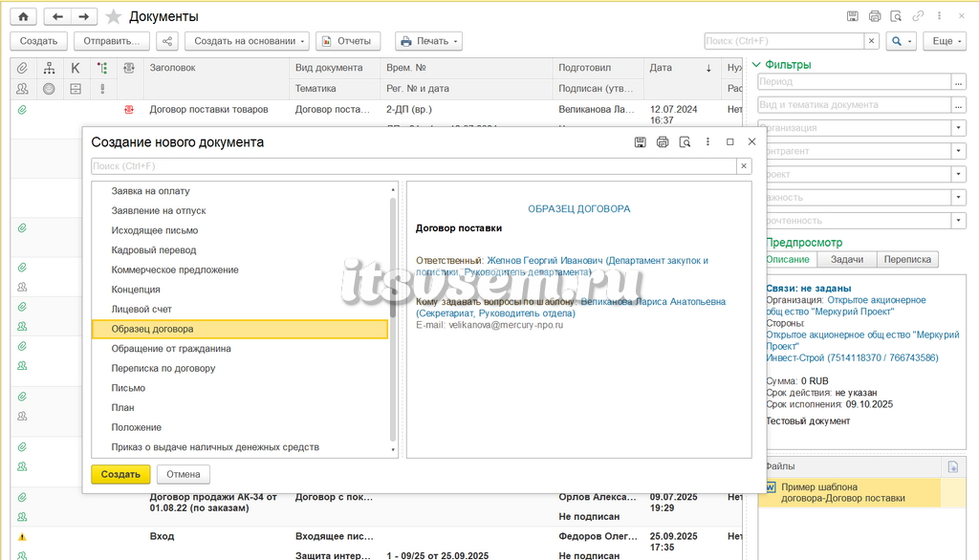This screenshot has height=560, width=979.
Task: Click Отправить button
Action: coord(112,41)
